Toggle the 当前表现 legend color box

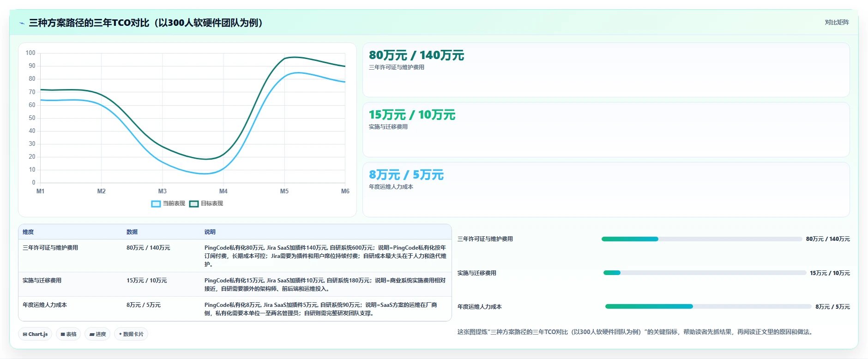coord(156,203)
